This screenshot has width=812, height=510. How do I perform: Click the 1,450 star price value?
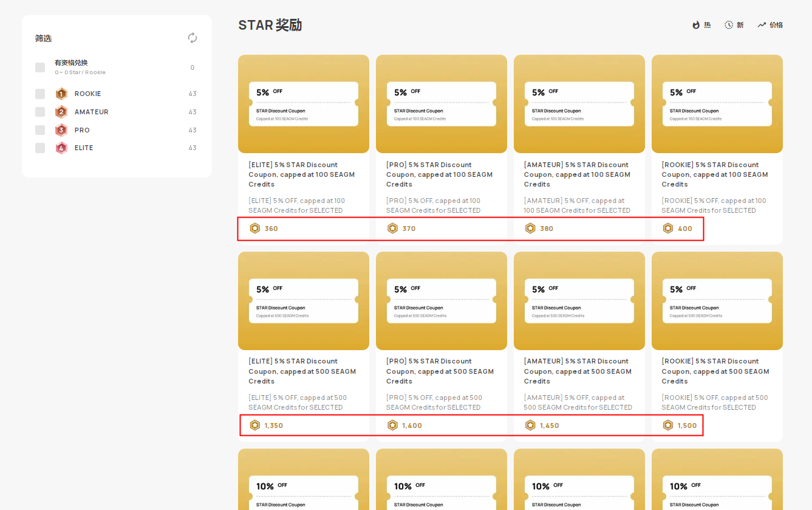(550, 426)
